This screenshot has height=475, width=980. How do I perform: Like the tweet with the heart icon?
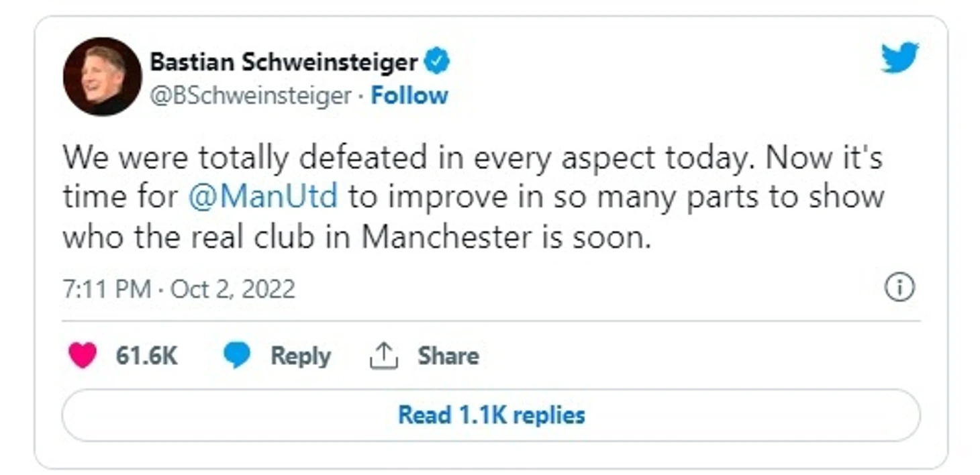[83, 356]
